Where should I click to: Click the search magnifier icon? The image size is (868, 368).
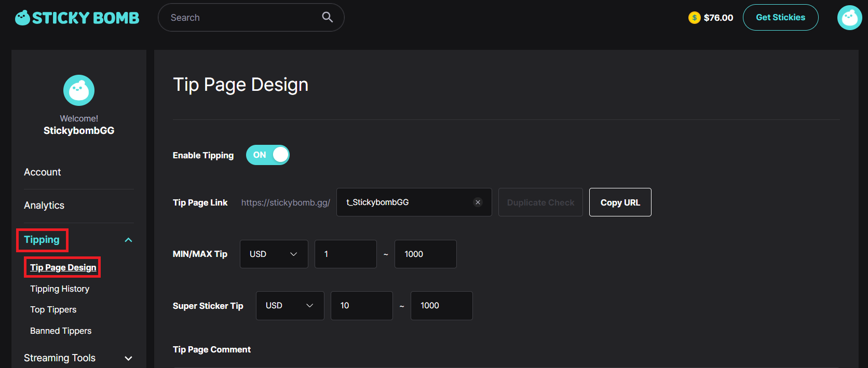pyautogui.click(x=328, y=17)
